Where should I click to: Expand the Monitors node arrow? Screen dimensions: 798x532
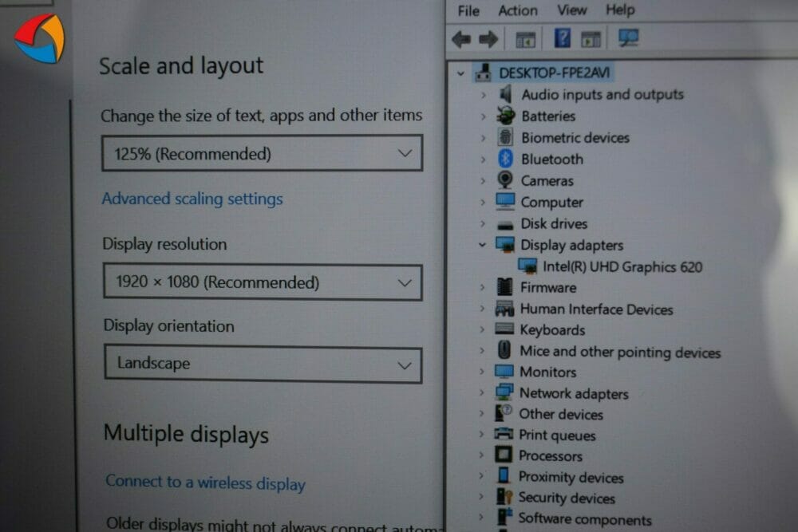(x=482, y=372)
